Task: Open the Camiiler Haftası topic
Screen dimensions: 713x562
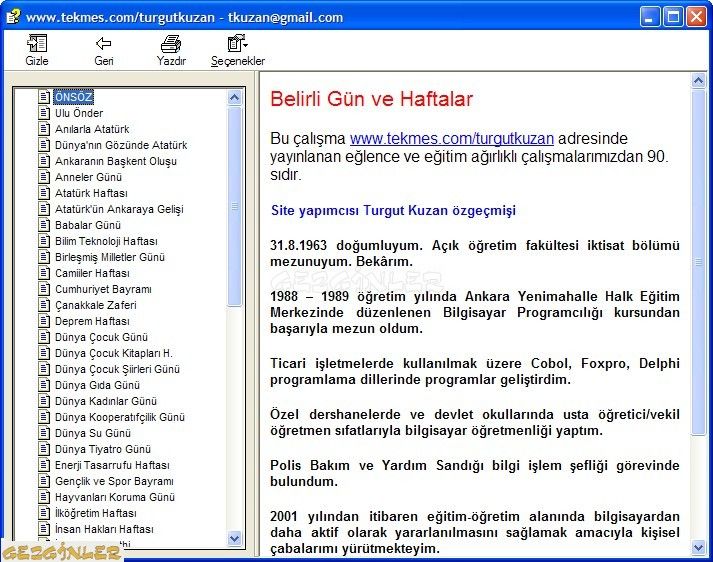Action: tap(92, 273)
